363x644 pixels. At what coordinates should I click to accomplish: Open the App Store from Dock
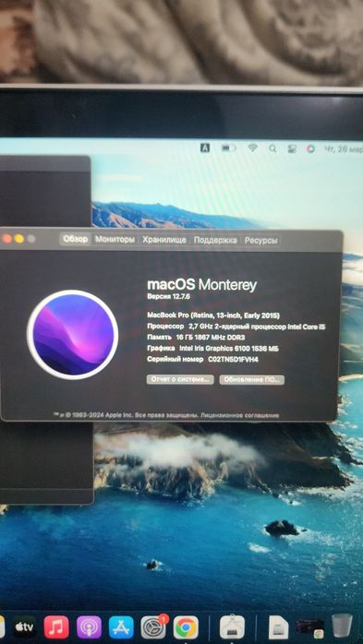[x=121, y=627]
